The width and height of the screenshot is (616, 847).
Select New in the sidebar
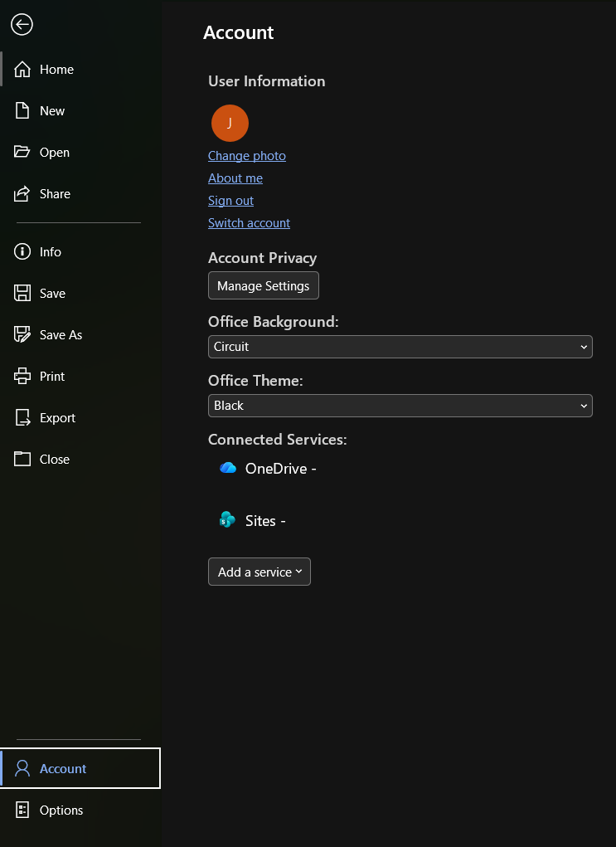click(x=80, y=110)
